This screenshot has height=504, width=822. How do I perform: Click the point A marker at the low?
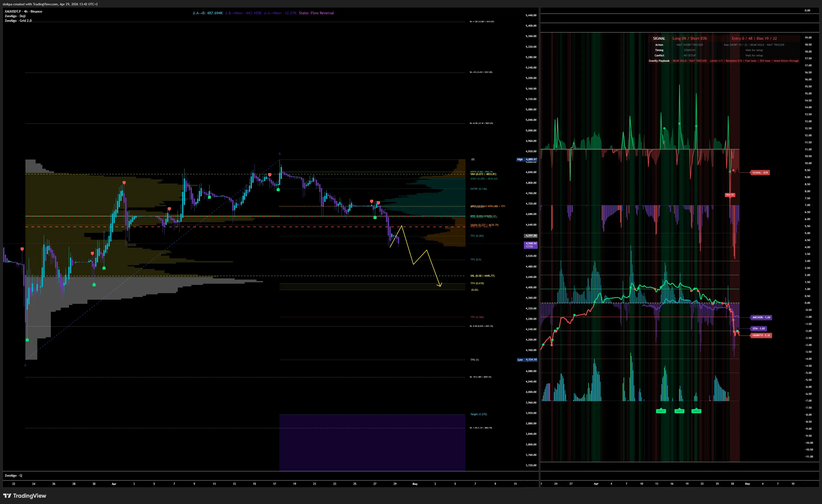click(x=25, y=365)
